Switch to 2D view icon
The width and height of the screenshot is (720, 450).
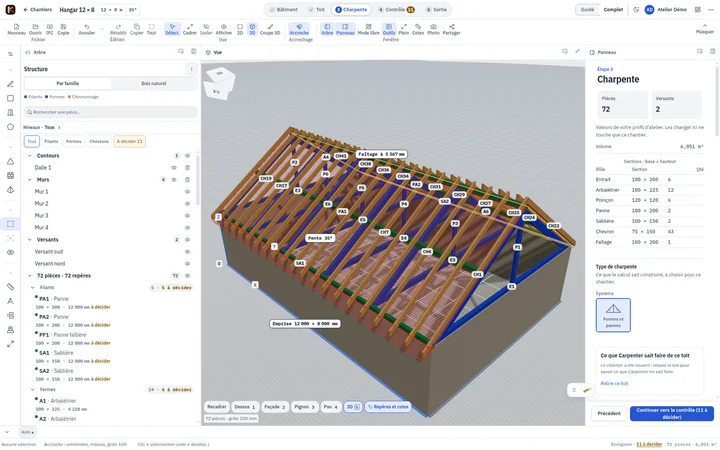pos(240,29)
